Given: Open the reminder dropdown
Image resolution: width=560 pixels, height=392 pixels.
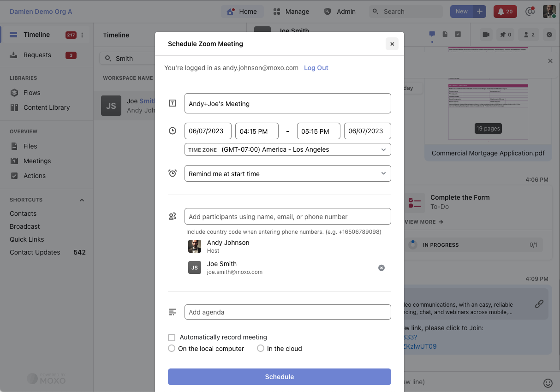Looking at the screenshot, I should [288, 173].
